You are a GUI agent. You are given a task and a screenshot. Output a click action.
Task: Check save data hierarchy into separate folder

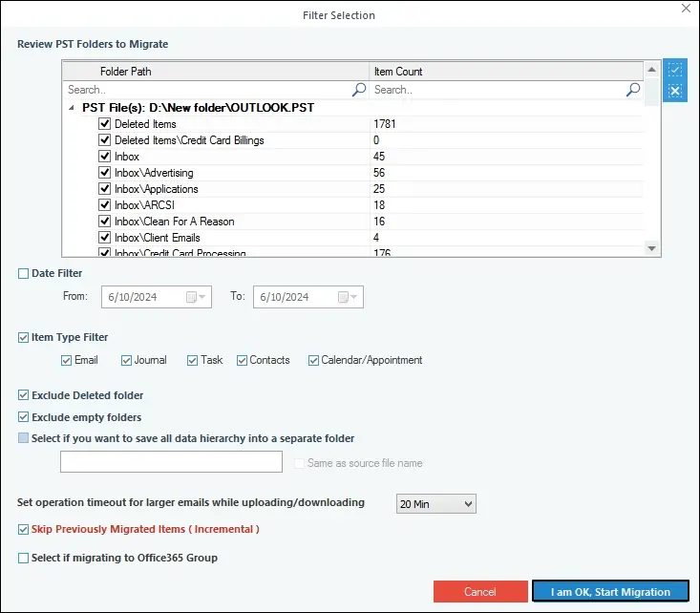[x=23, y=438]
